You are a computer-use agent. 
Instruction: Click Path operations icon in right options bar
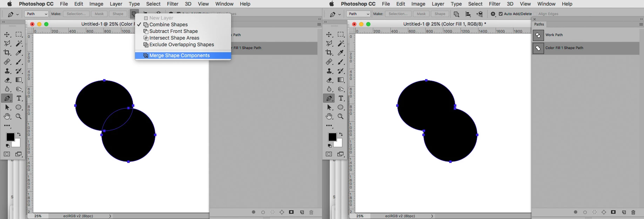click(x=456, y=14)
